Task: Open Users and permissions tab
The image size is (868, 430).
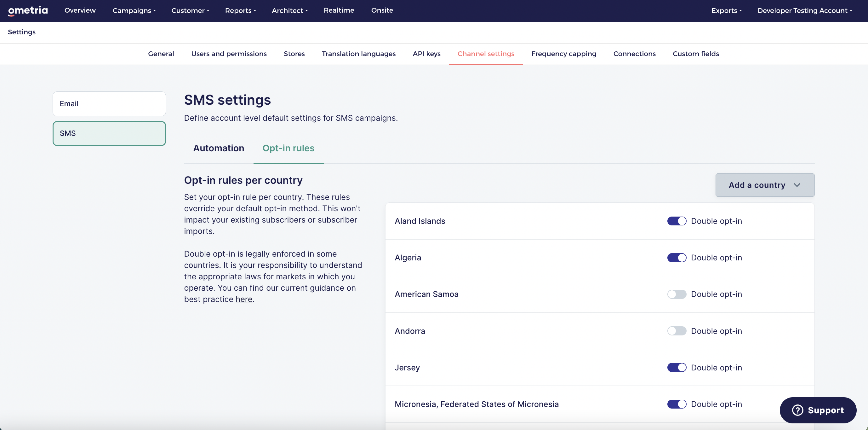Action: 229,54
